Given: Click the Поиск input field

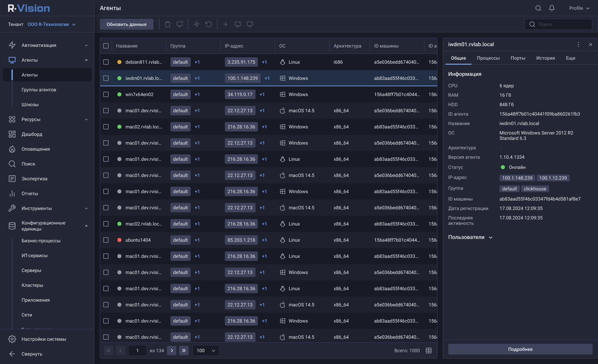Looking at the screenshot, I should [559, 24].
